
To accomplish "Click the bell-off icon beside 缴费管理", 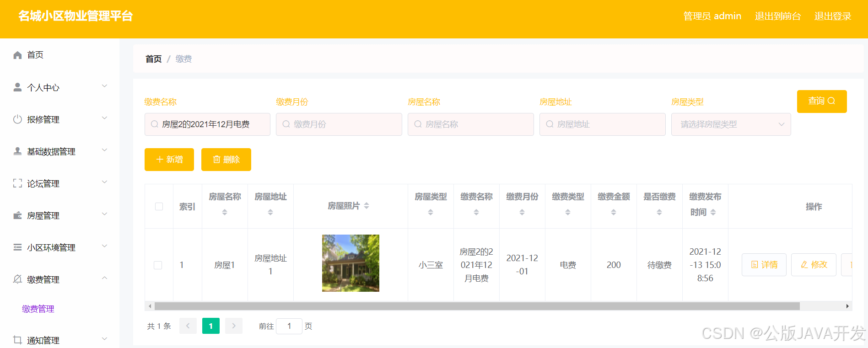I will [x=17, y=279].
